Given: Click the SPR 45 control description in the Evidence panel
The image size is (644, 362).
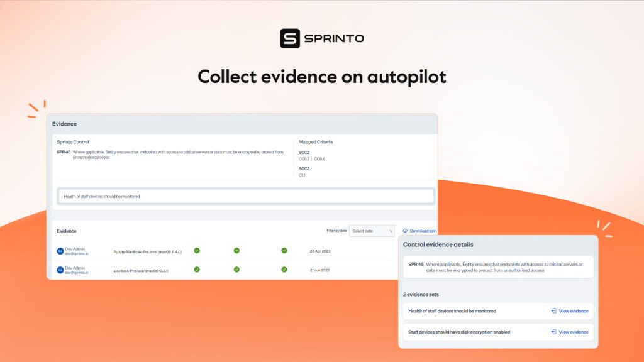Looking at the screenshot, I should coord(178,155).
